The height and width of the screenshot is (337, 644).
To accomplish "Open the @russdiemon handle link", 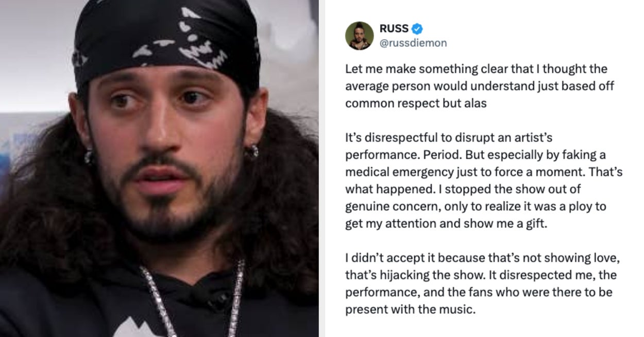I will 413,43.
